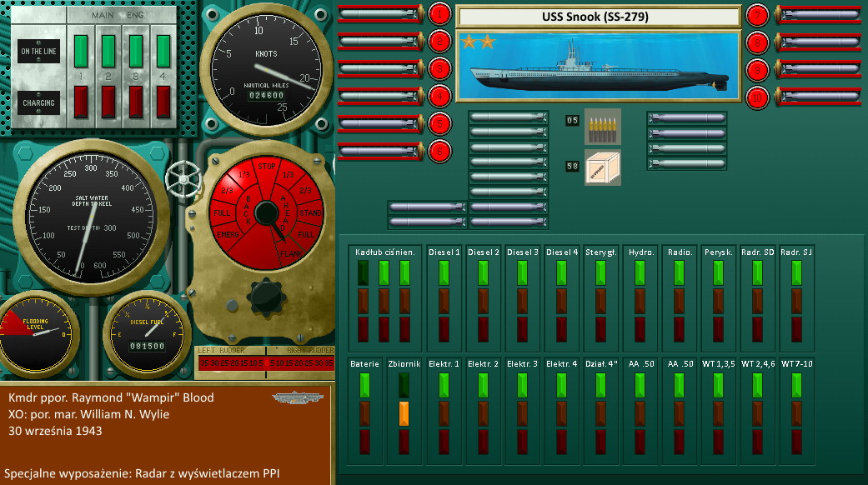Screen dimensions: 868x485
Task: Click torpedo tube 10 red button
Action: [x=757, y=97]
